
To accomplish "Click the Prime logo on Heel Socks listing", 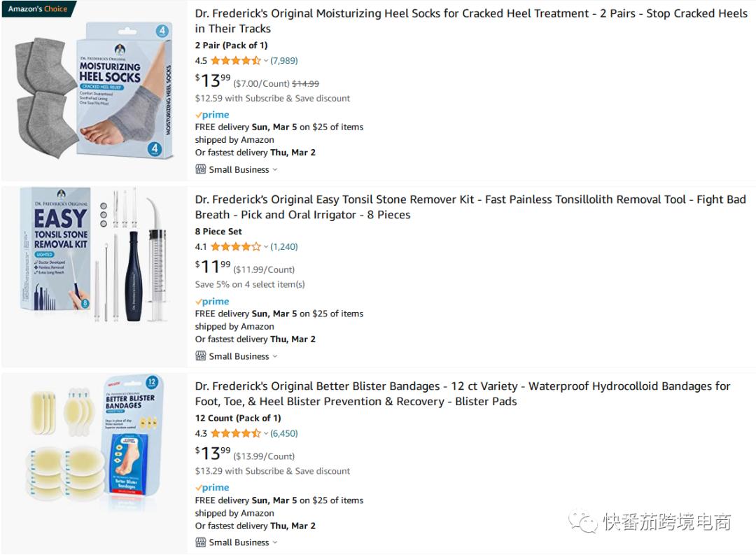I will point(212,115).
